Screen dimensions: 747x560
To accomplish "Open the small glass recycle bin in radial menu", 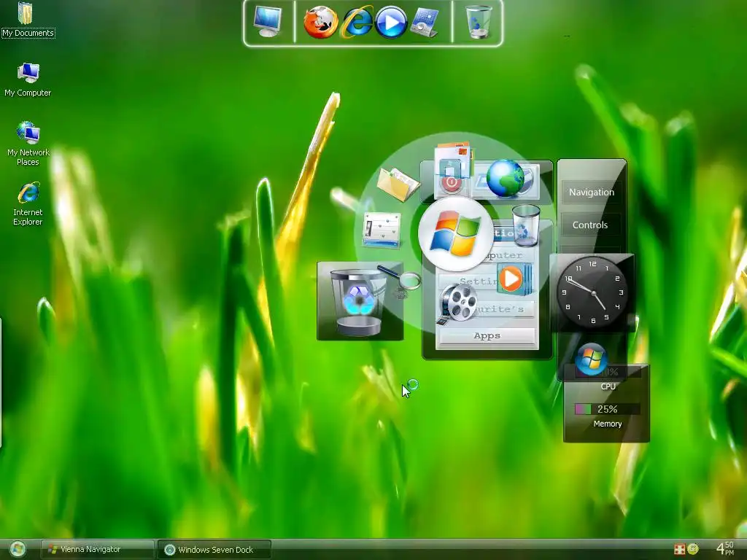I will click(x=525, y=225).
